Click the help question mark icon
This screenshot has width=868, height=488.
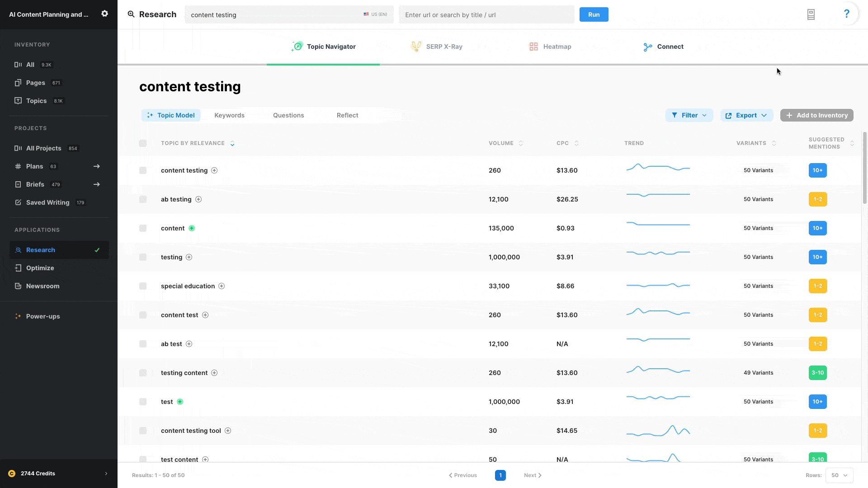(846, 14)
